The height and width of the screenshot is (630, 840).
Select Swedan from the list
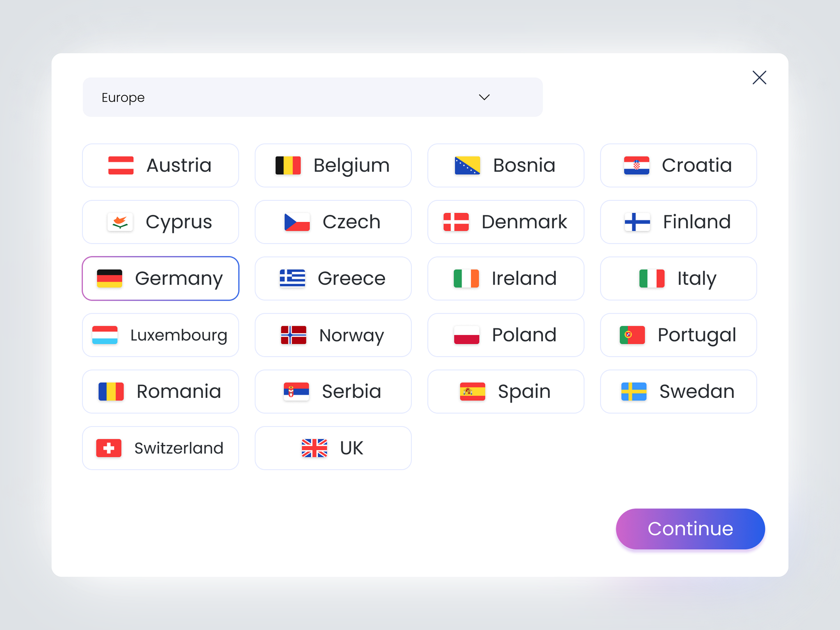[x=678, y=391]
